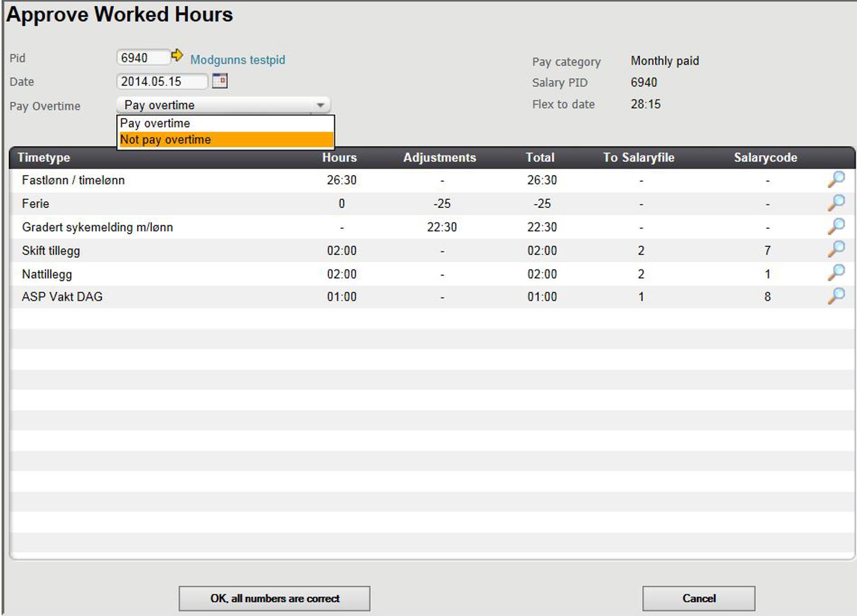Click 'OK, all numbers are correct' button
Image resolution: width=857 pixels, height=616 pixels.
tap(274, 598)
